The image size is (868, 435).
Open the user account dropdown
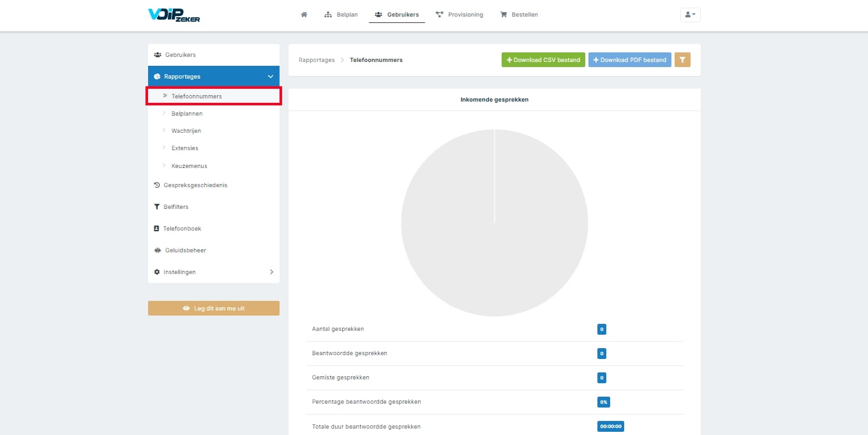(x=691, y=14)
